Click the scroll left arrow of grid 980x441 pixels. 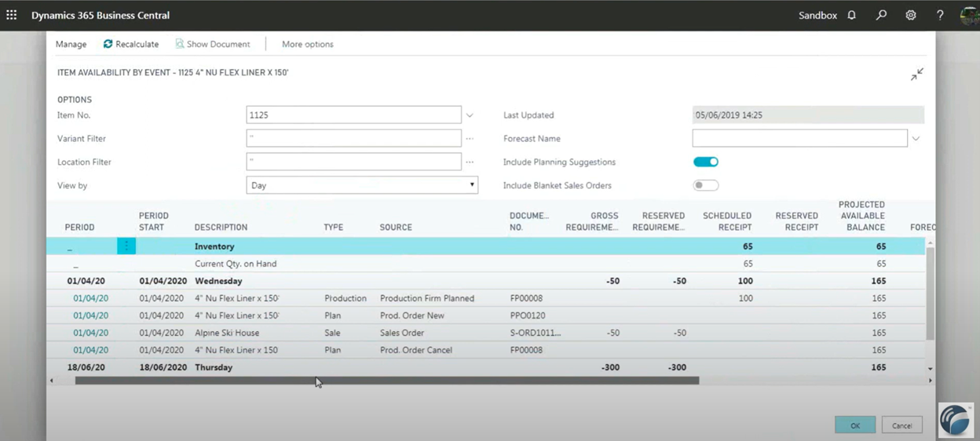click(52, 381)
